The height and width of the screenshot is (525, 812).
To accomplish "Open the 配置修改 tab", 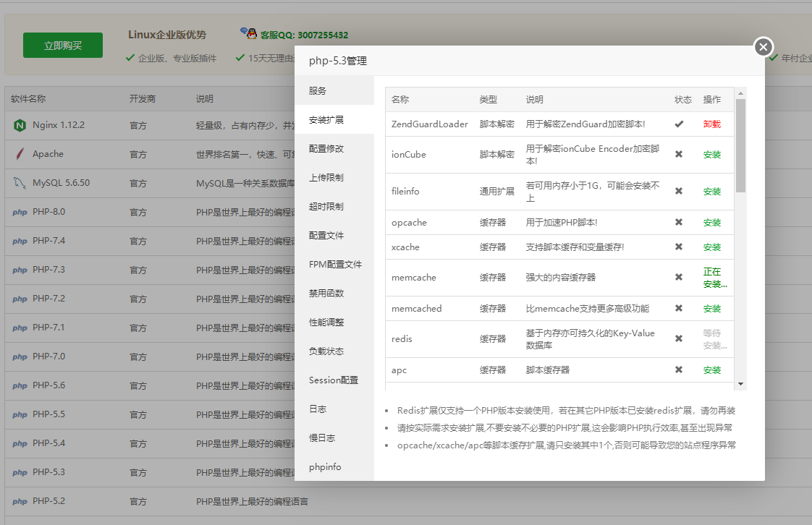I will point(334,148).
